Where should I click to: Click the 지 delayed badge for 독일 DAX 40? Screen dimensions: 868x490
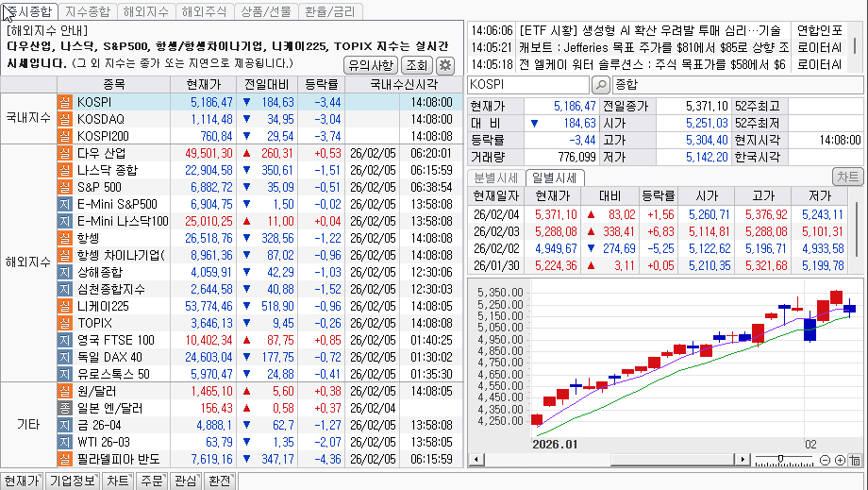tap(65, 357)
